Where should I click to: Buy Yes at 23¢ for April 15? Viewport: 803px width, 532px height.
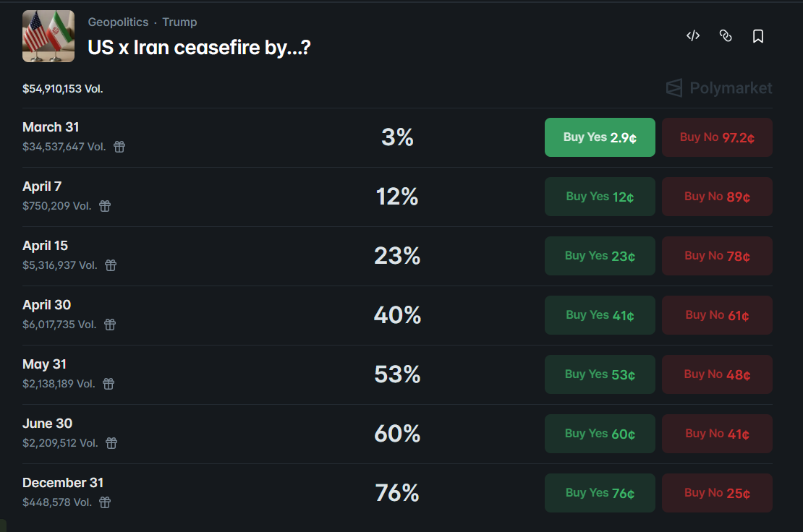tap(600, 255)
